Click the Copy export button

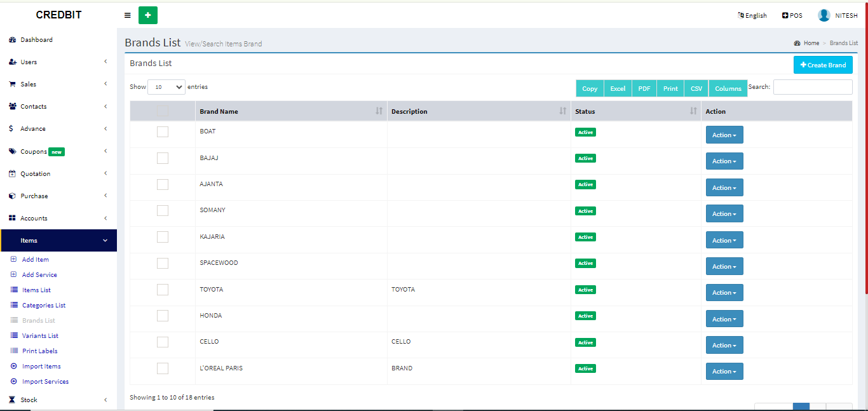[590, 88]
